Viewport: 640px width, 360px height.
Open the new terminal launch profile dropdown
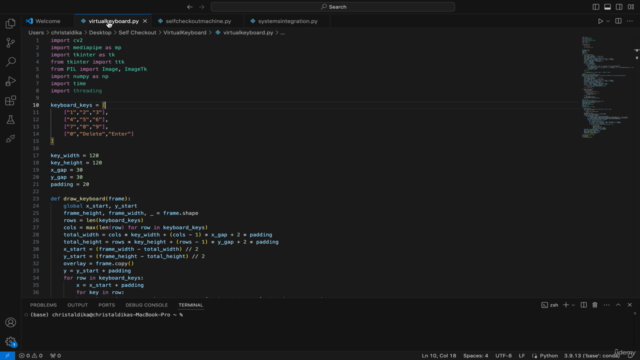[x=573, y=305]
